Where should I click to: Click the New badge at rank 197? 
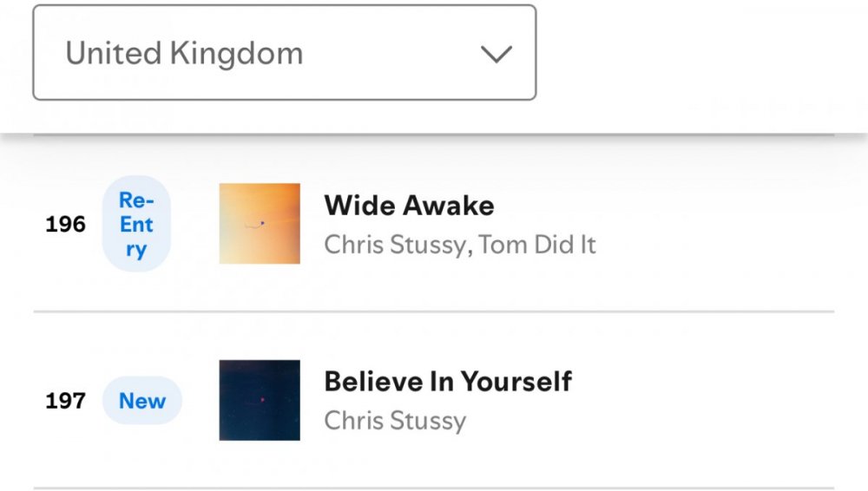coord(142,401)
